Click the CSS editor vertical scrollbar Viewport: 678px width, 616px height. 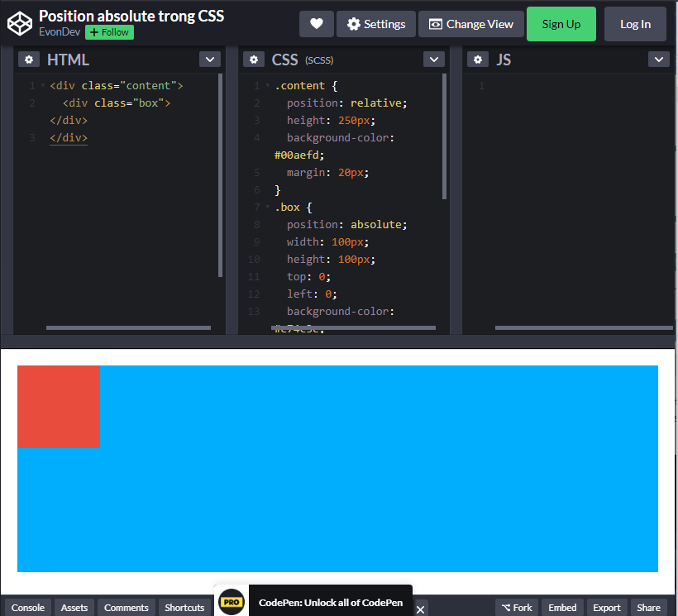tap(444, 136)
